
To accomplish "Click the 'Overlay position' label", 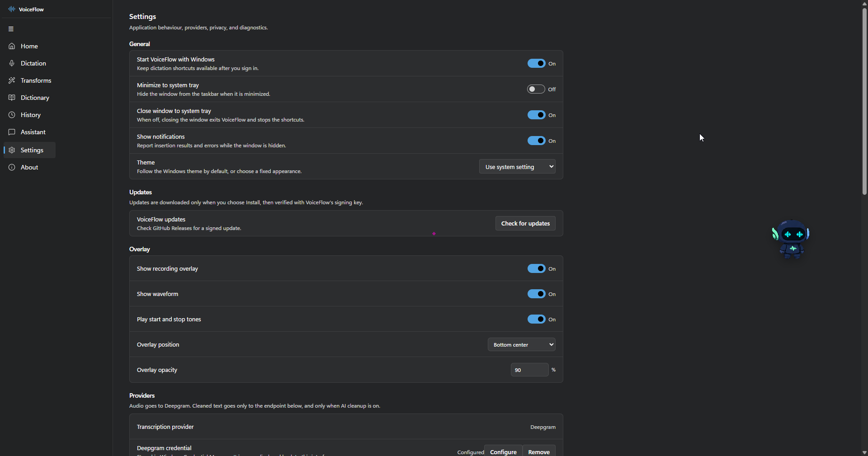I will point(158,344).
